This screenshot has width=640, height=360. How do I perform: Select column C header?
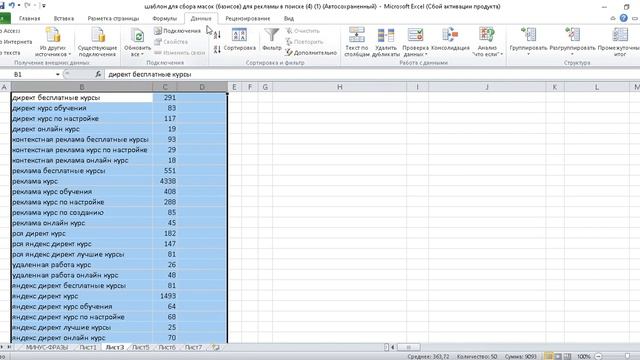point(165,87)
